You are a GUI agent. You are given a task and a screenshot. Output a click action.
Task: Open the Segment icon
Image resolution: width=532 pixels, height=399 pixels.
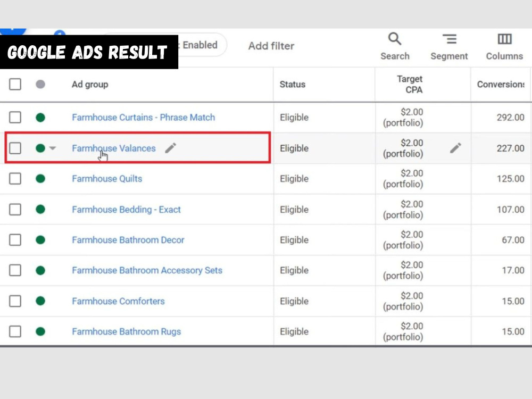tap(450, 39)
